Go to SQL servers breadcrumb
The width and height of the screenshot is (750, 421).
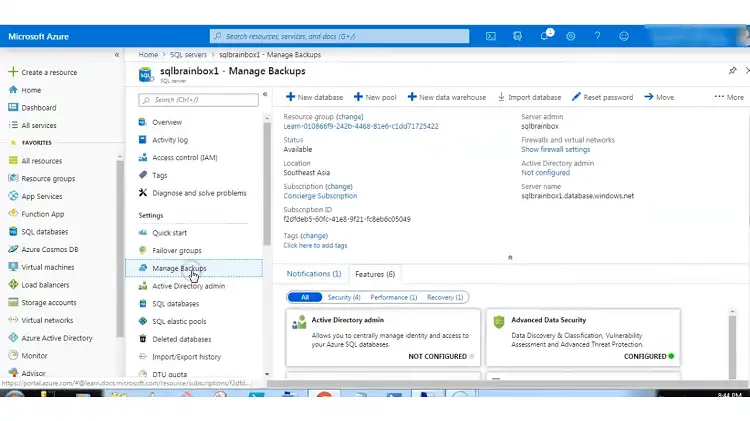click(x=188, y=55)
